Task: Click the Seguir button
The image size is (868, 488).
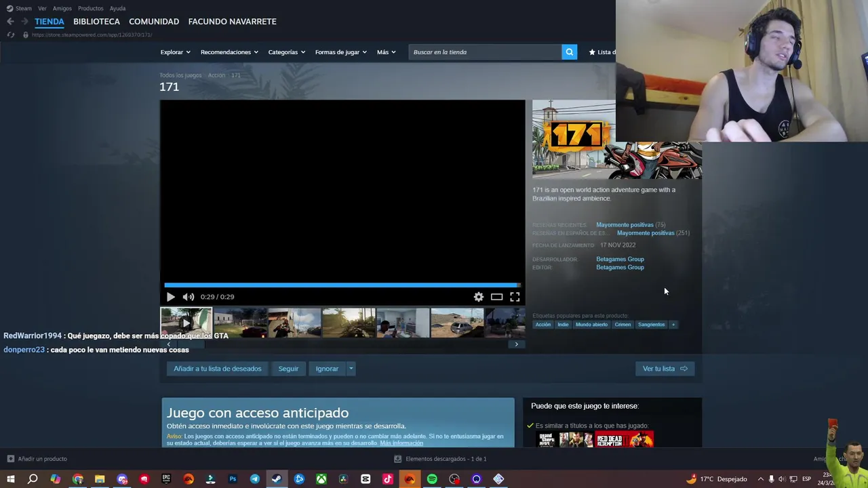Action: pyautogui.click(x=288, y=369)
